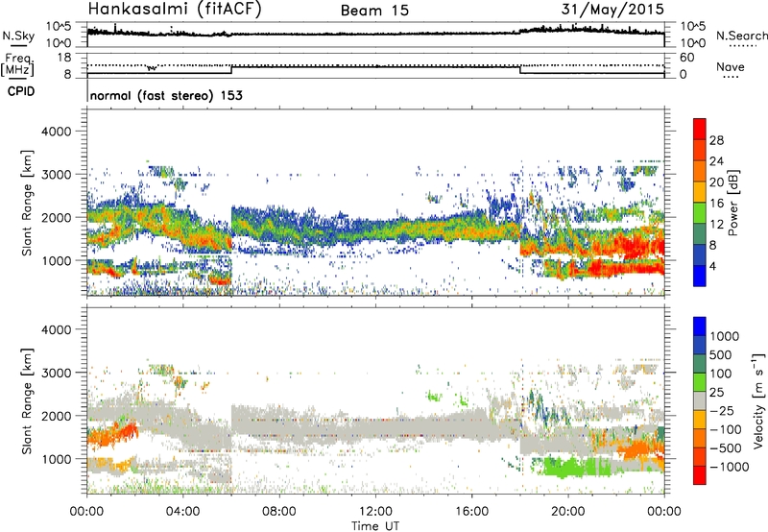Click the 4000 tick on the power panel

56,132
